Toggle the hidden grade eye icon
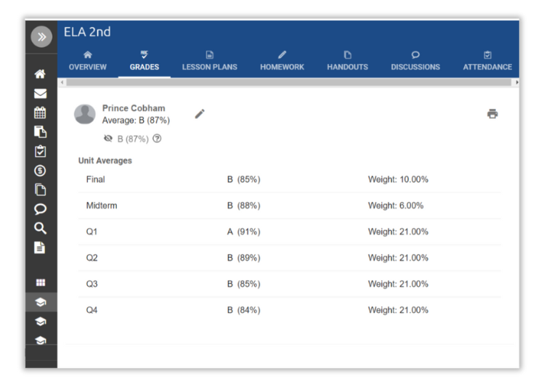The width and height of the screenshot is (552, 392). (108, 139)
